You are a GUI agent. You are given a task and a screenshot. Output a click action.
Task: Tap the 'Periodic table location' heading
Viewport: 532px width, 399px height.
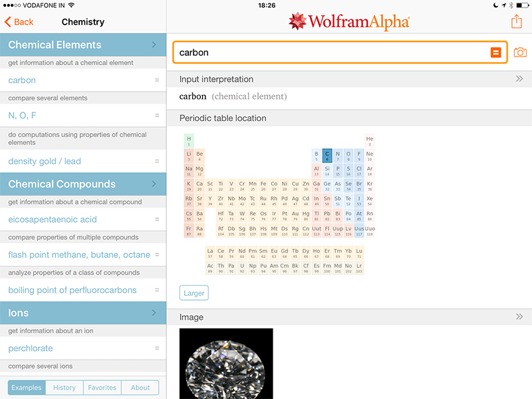click(223, 118)
